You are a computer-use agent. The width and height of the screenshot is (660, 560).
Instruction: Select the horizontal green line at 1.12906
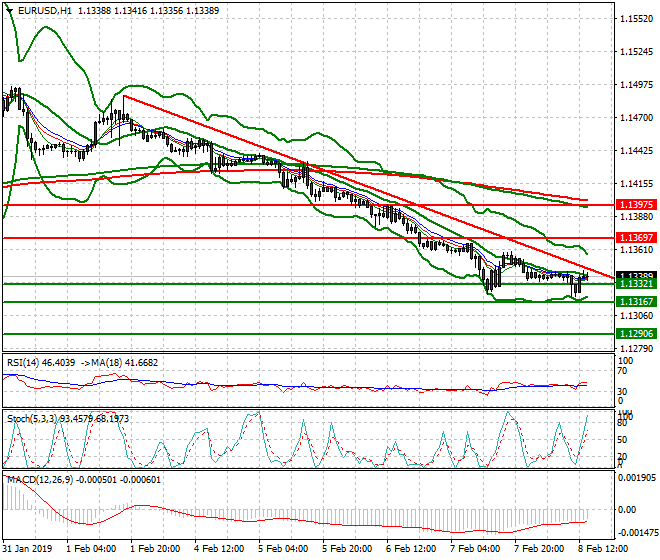click(300, 333)
